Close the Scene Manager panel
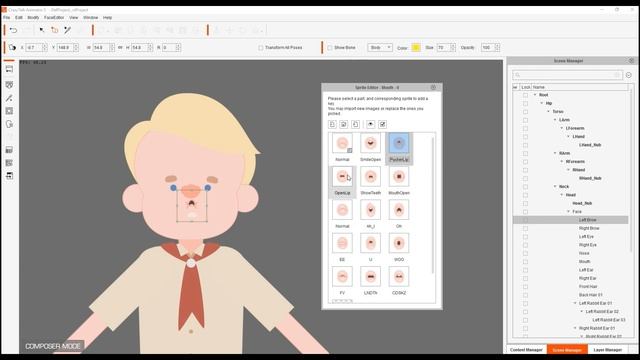This screenshot has width=640, height=360. 631,60
